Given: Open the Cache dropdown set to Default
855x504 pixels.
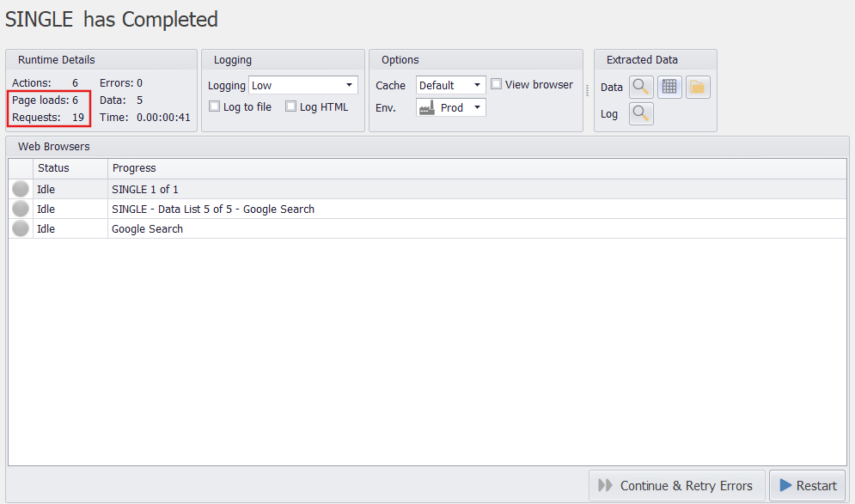Looking at the screenshot, I should point(477,85).
